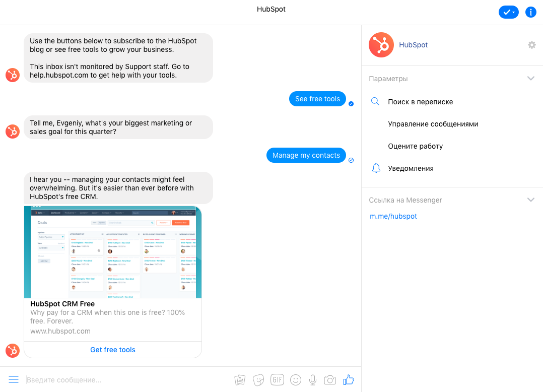Click sent checkmark next to Manage my contacts

coord(351,160)
